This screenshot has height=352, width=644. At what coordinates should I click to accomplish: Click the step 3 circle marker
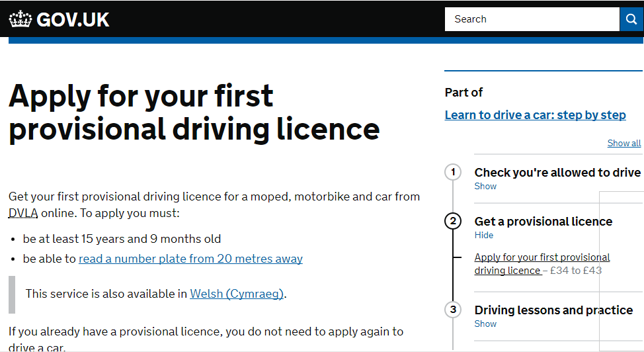tap(453, 310)
